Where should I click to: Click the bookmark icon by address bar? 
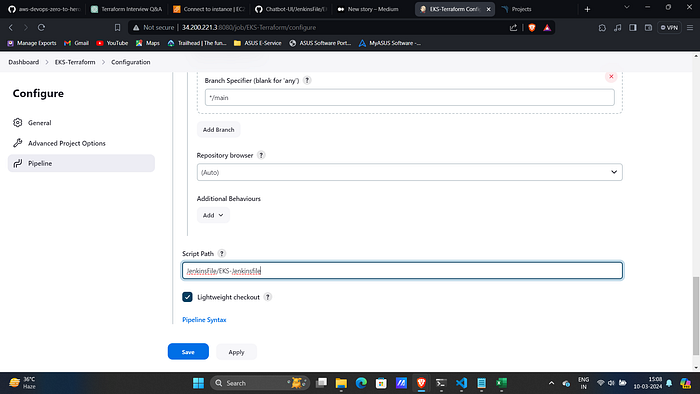coord(117,28)
